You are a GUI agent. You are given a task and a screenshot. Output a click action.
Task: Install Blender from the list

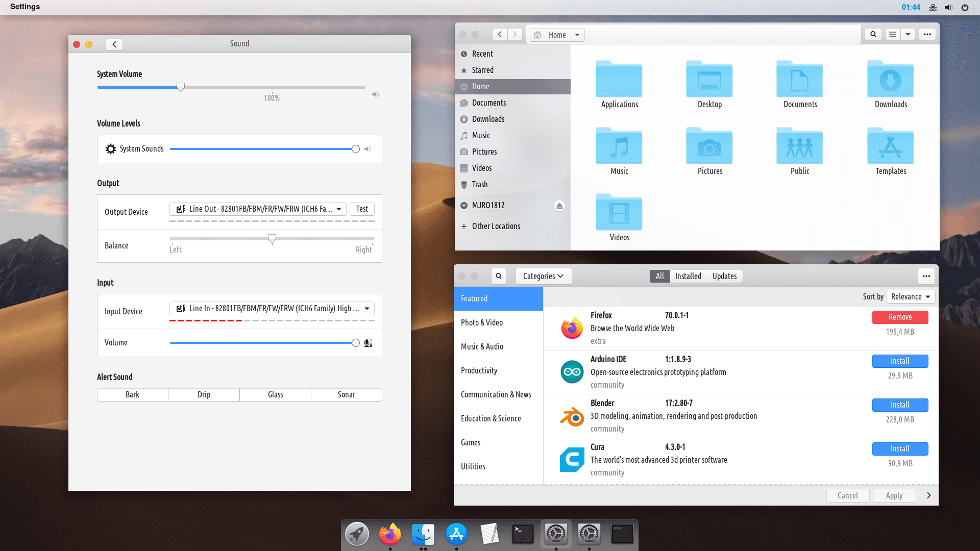900,405
